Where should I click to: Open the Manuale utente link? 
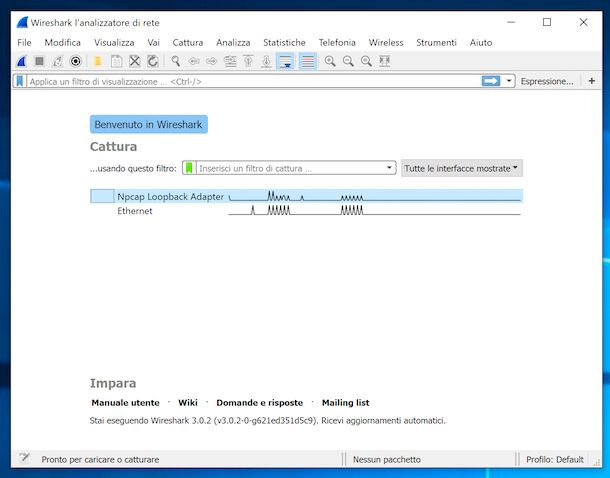125,403
